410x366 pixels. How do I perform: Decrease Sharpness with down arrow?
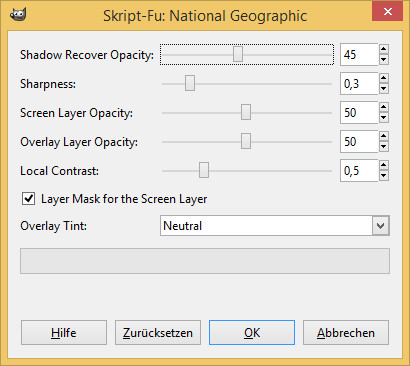384,89
